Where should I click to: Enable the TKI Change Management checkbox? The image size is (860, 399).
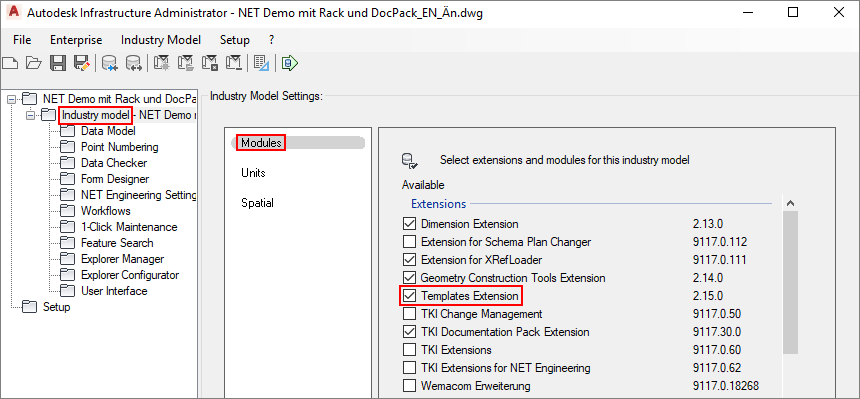(409, 314)
